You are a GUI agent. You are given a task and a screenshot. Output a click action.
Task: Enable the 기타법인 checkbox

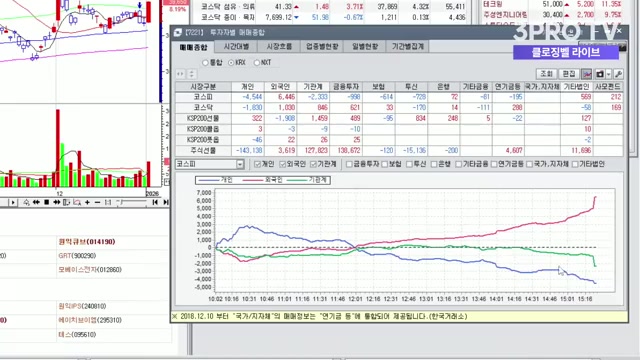click(x=575, y=164)
